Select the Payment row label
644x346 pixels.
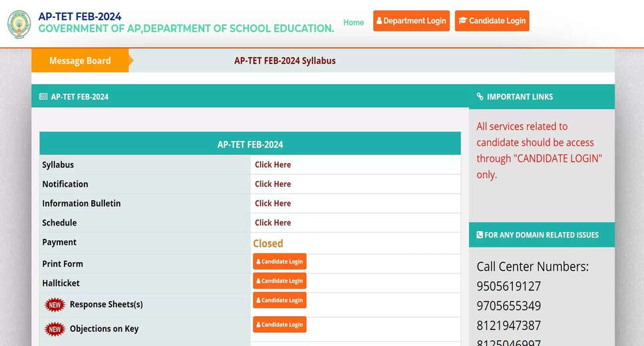click(x=59, y=242)
